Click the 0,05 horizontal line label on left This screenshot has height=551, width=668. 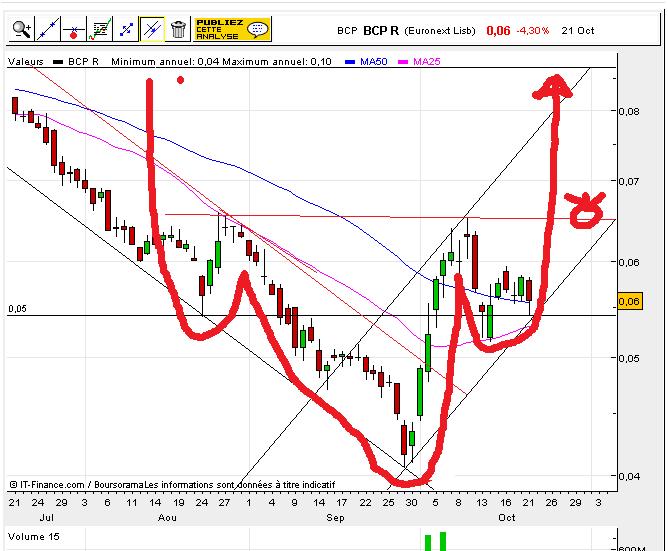[17, 309]
